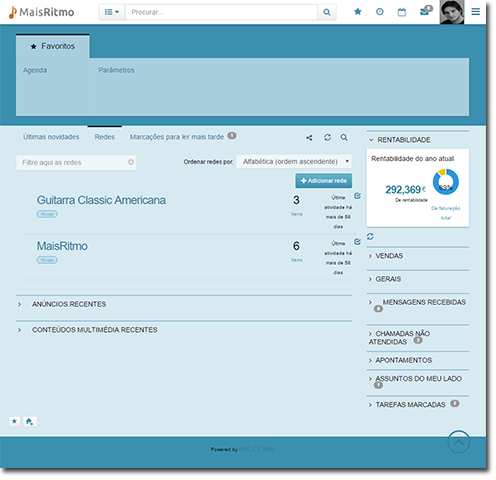Expand the Anúncios Recentes section
496x480 pixels.
[x=69, y=304]
